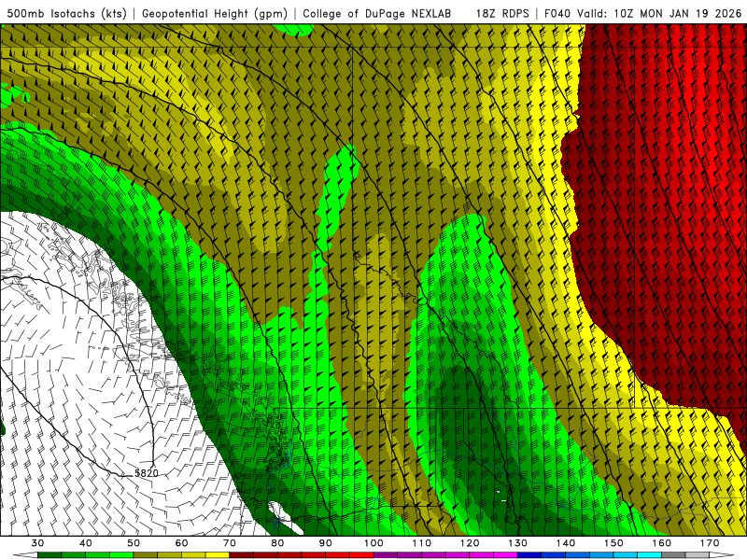Click the legend value 60
This screenshot has height=560, width=747.
point(181,543)
